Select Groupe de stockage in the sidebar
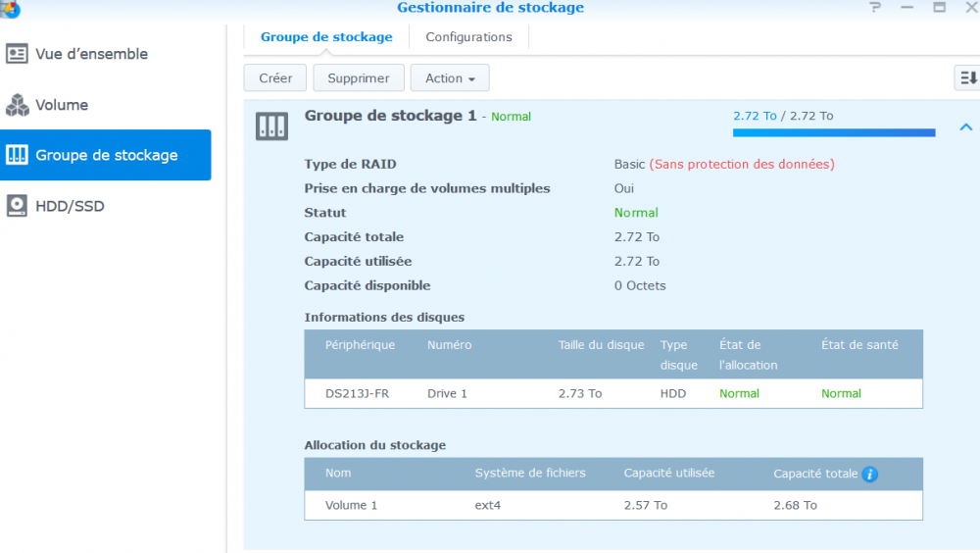 tap(105, 155)
